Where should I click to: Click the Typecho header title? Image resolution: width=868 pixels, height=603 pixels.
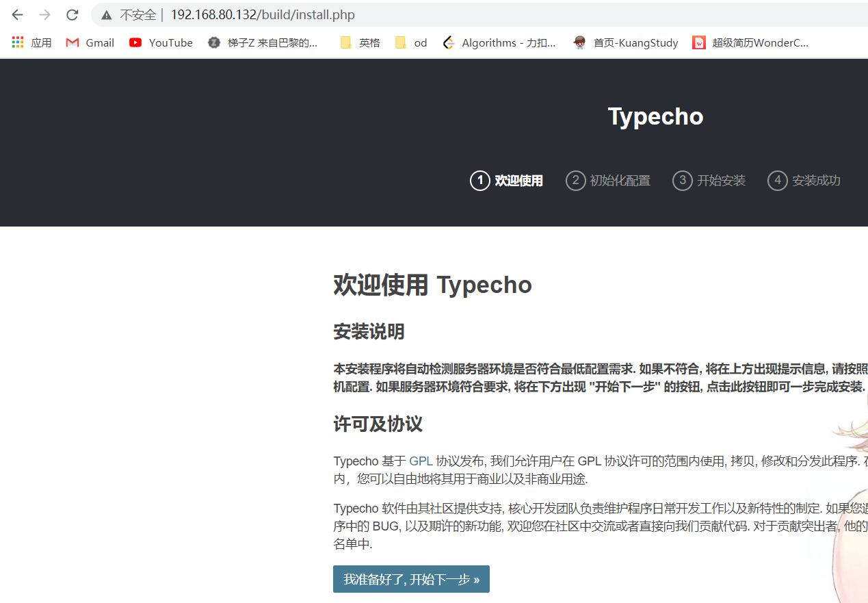click(655, 116)
